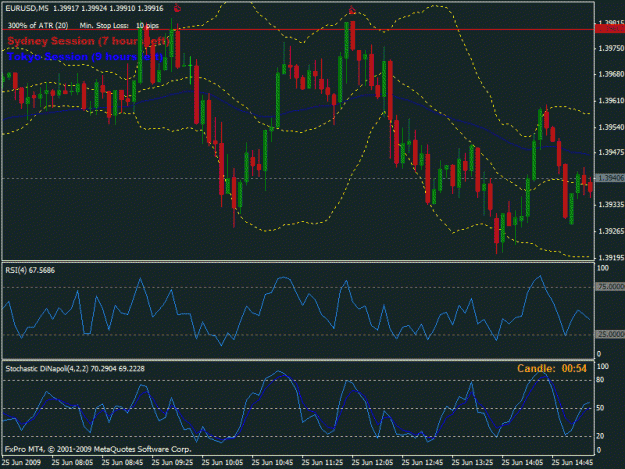Click the RSI 75.0000 level tag

click(x=610, y=287)
